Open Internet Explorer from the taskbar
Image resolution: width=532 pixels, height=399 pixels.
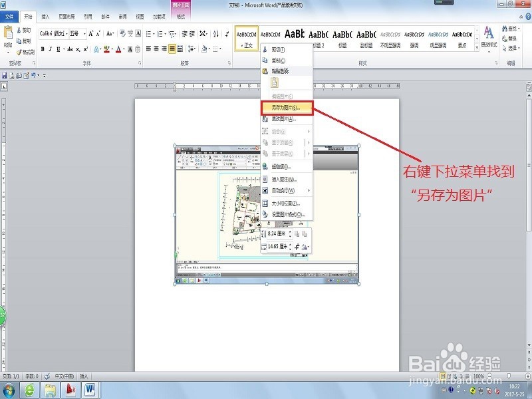click(29, 390)
